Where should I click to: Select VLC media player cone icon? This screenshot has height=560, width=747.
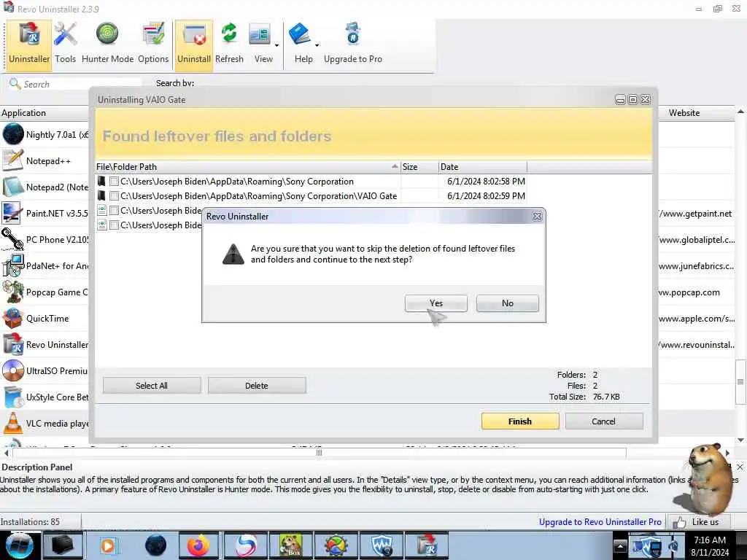click(x=13, y=423)
